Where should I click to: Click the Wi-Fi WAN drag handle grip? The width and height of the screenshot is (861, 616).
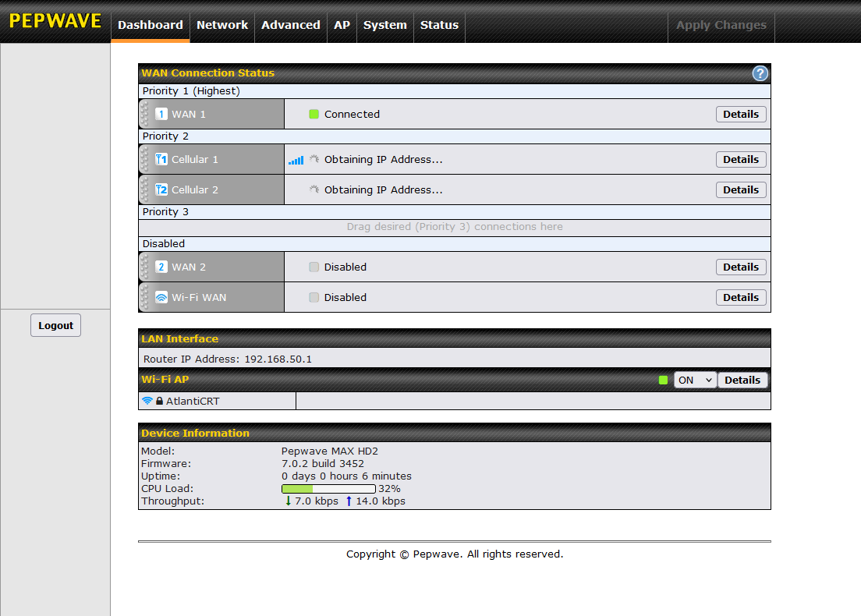click(144, 297)
